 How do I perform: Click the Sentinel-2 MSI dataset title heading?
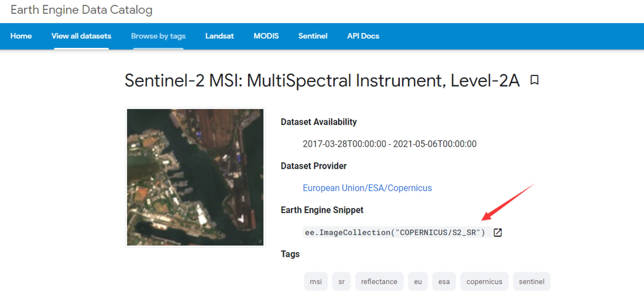[322, 80]
